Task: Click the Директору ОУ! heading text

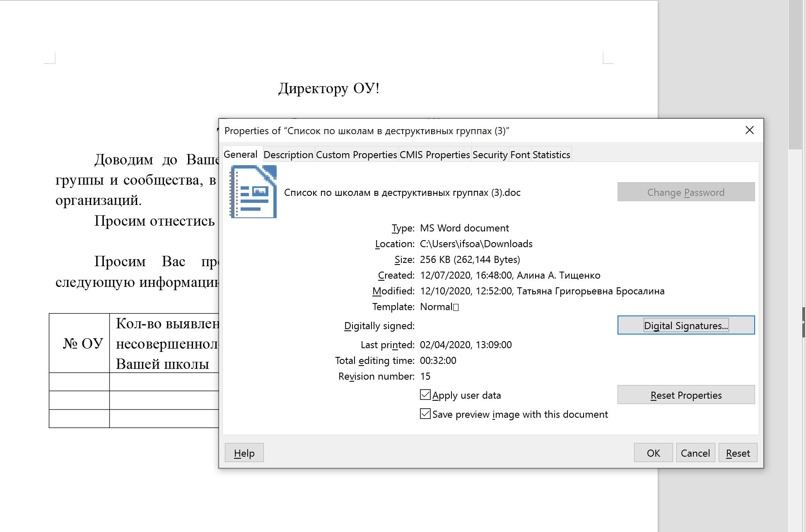Action: (329, 88)
